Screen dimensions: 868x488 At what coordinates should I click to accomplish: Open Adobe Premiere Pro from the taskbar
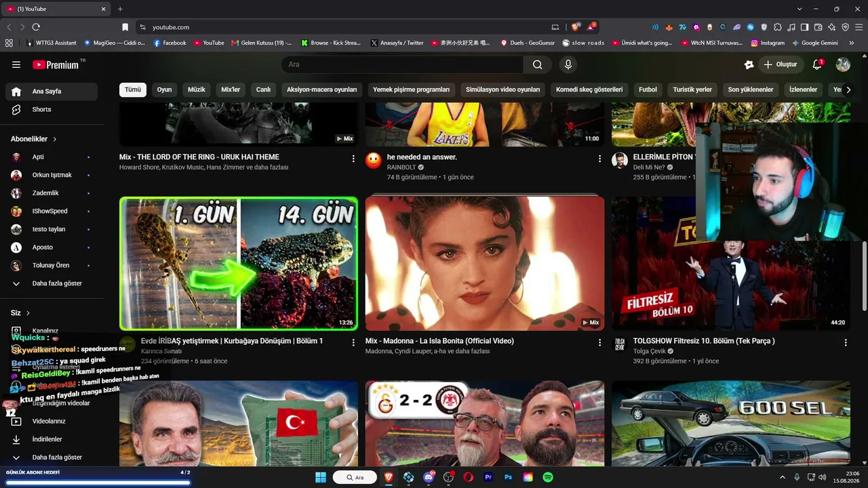(x=488, y=477)
